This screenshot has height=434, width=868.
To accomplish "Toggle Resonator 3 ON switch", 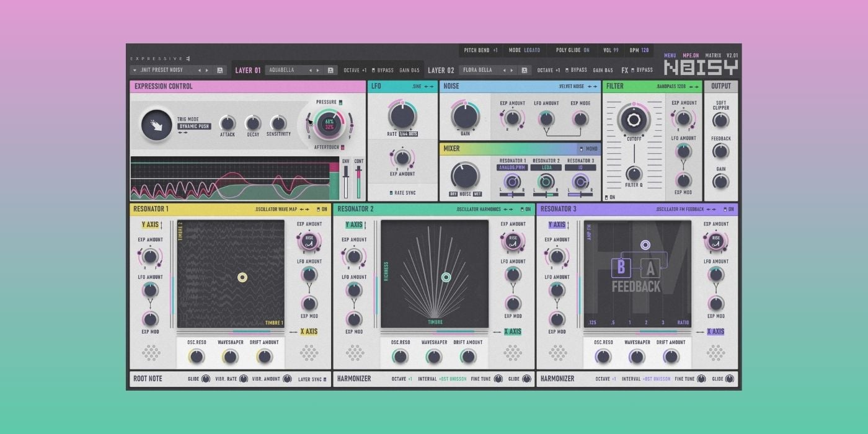I will (724, 209).
